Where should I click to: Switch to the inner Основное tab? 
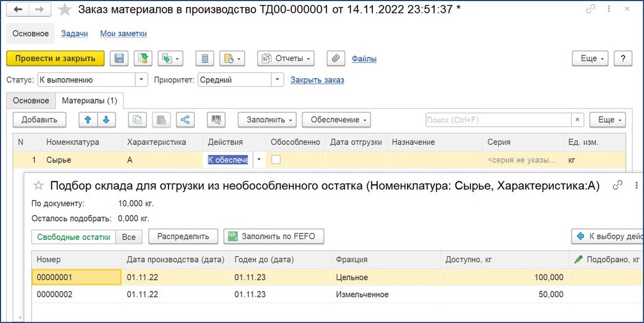[31, 100]
